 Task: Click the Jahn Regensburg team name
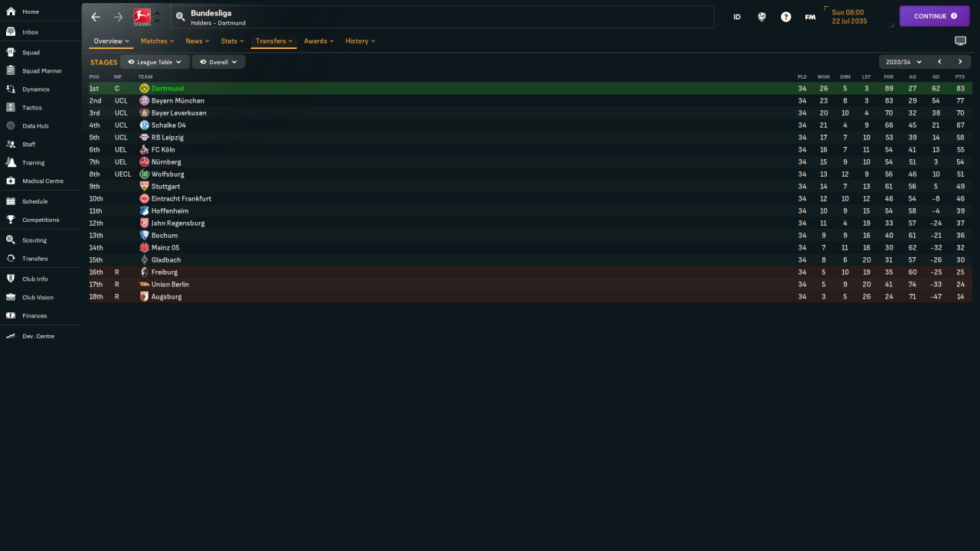pyautogui.click(x=178, y=223)
